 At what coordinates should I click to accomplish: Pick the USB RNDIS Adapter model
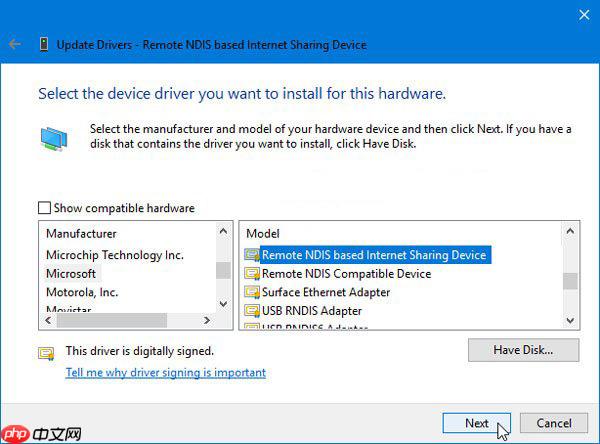311,311
